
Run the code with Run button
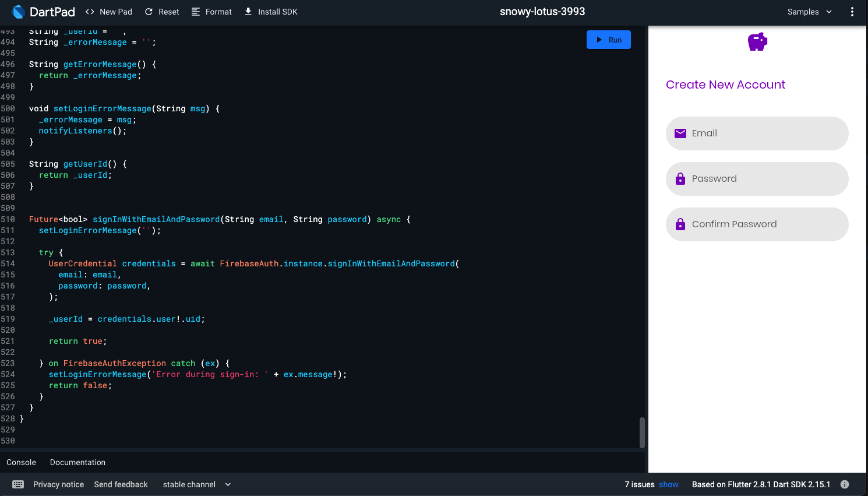(x=609, y=40)
